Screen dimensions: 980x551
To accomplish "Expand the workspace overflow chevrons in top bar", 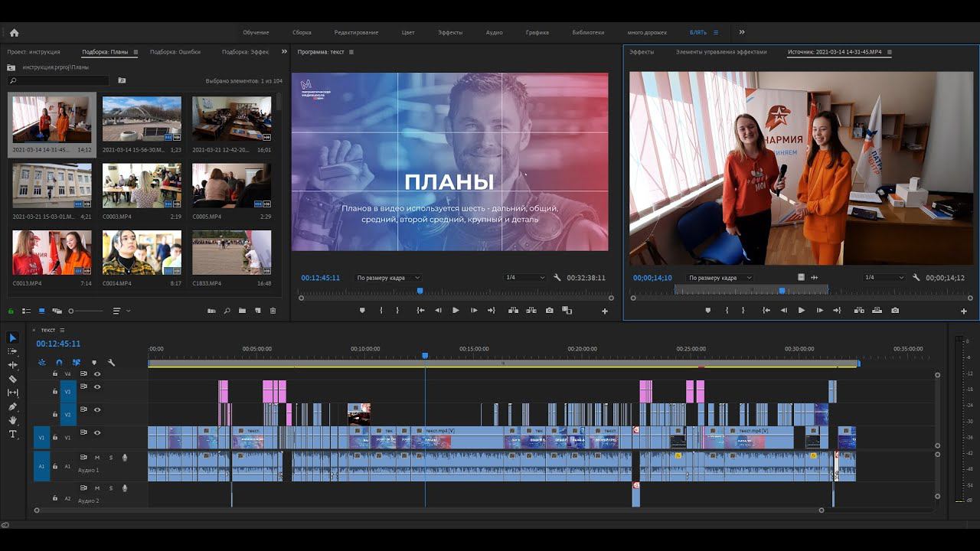I will (742, 32).
